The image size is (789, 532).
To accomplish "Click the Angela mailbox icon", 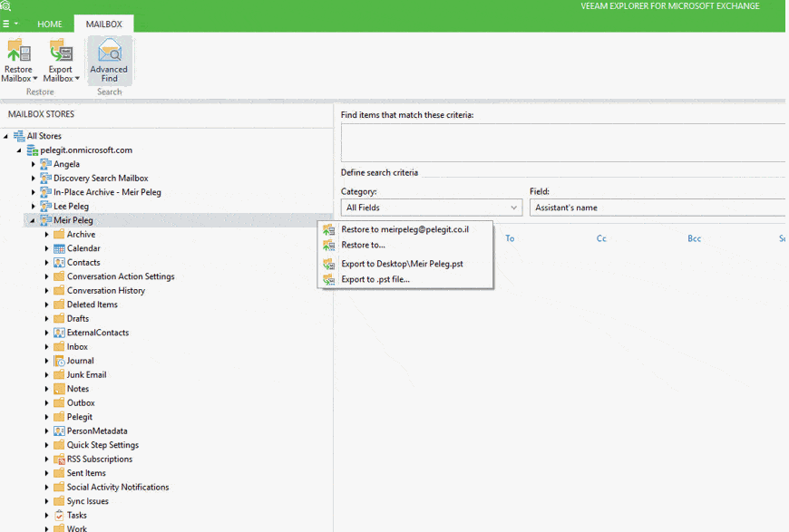I will tap(45, 164).
